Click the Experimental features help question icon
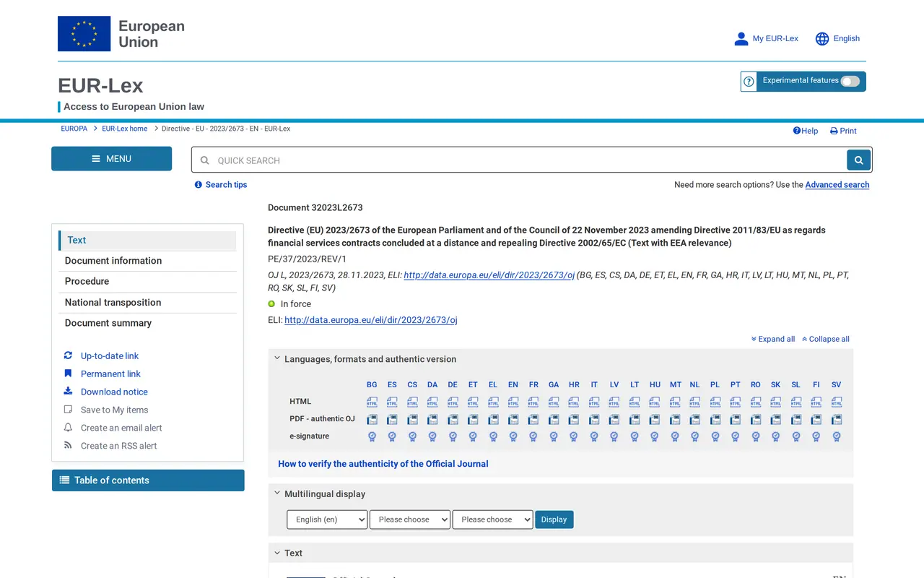The height and width of the screenshot is (578, 924). point(749,82)
